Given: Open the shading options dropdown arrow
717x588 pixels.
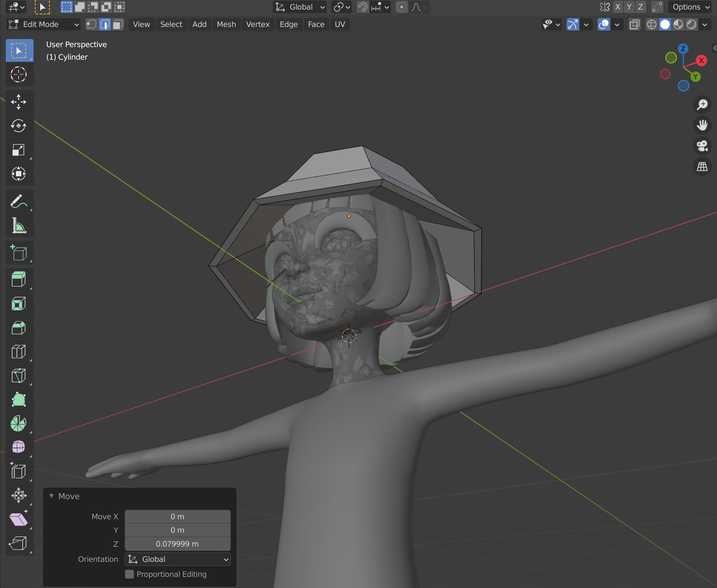Looking at the screenshot, I should pyautogui.click(x=705, y=24).
